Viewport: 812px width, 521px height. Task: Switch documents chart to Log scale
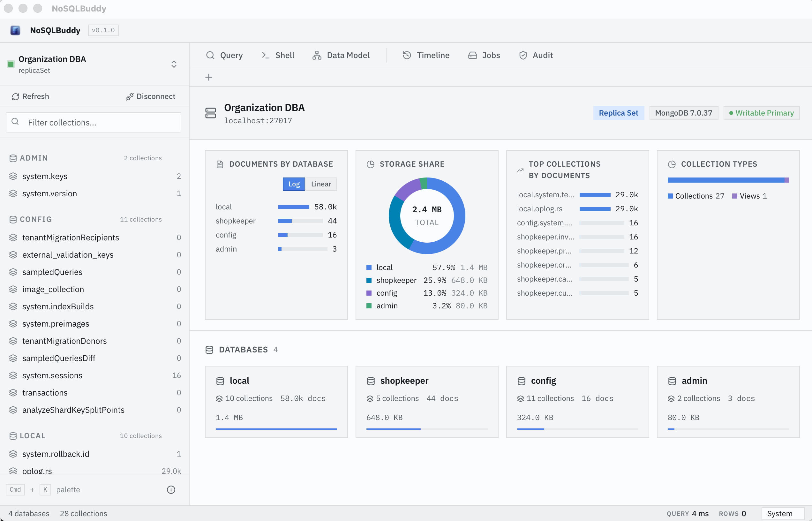click(x=294, y=184)
